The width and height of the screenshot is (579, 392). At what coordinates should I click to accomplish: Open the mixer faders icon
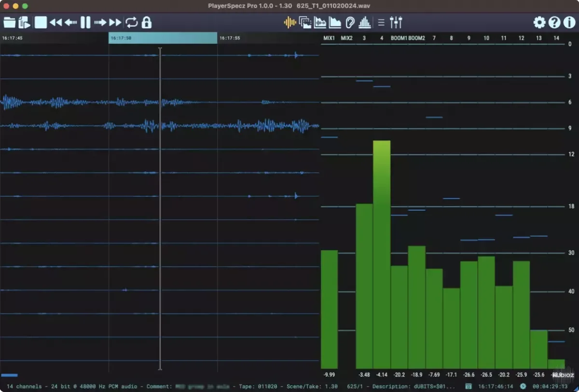(396, 22)
